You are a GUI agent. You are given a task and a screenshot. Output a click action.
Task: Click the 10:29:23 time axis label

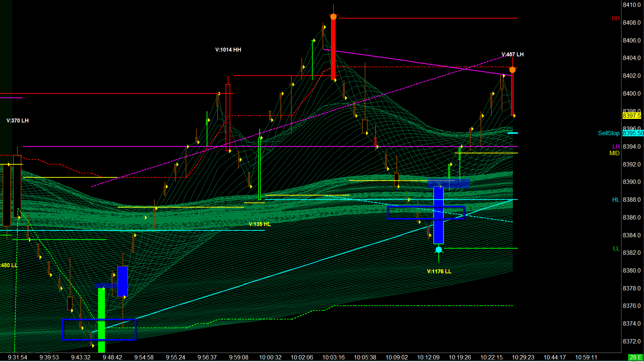tap(523, 358)
